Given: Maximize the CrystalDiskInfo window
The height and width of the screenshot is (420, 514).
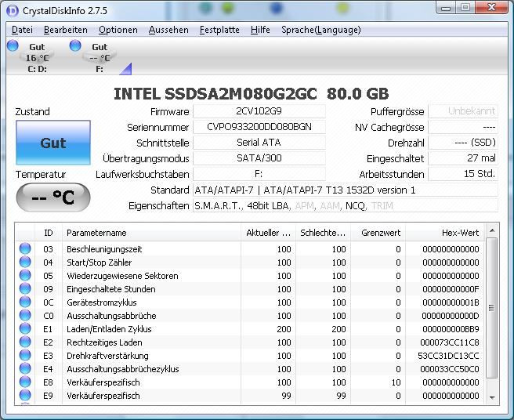Looking at the screenshot, I should point(465,8).
